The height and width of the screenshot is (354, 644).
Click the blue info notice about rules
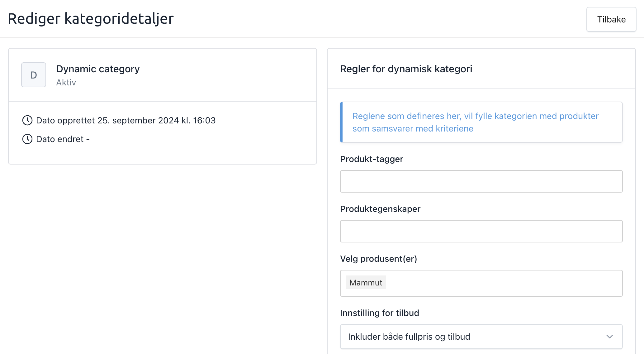point(481,122)
